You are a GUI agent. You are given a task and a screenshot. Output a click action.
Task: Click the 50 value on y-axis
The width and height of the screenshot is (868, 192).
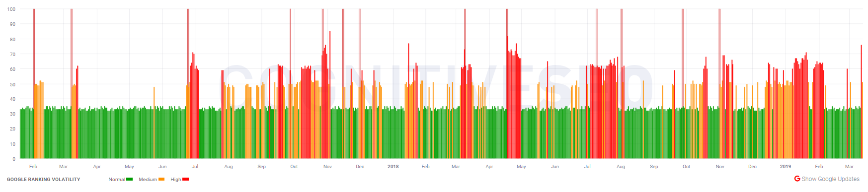click(13, 85)
